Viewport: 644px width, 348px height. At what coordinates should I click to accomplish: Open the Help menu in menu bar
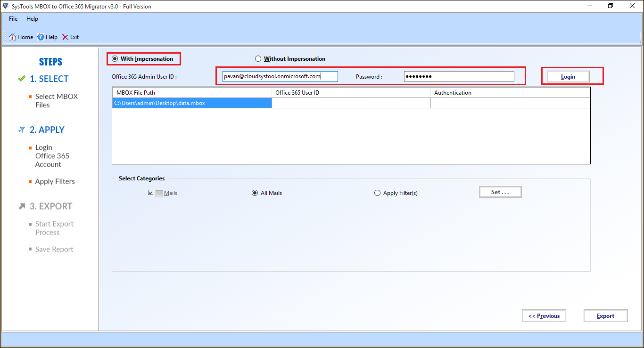coord(32,19)
